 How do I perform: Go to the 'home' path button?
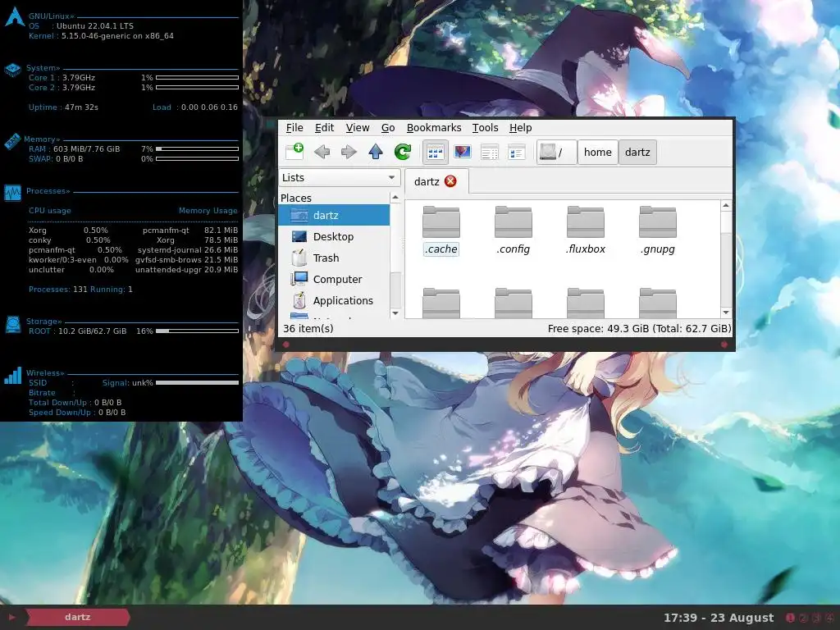[598, 152]
